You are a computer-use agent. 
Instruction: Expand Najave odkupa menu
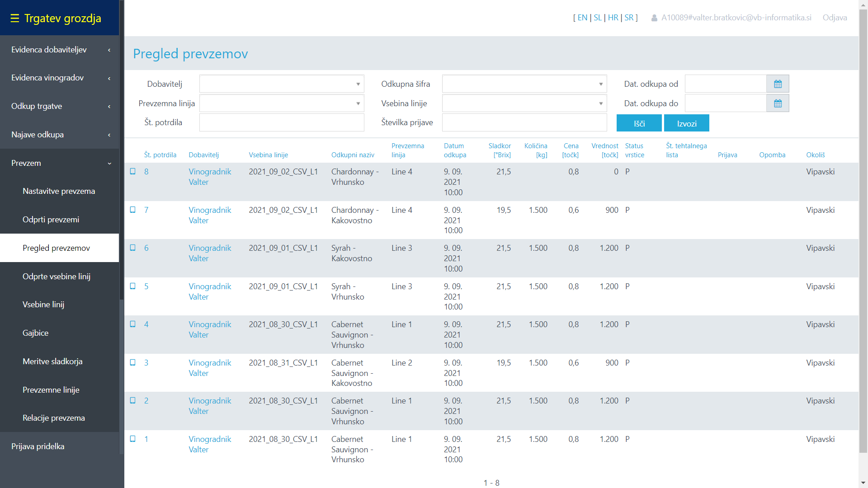point(60,135)
